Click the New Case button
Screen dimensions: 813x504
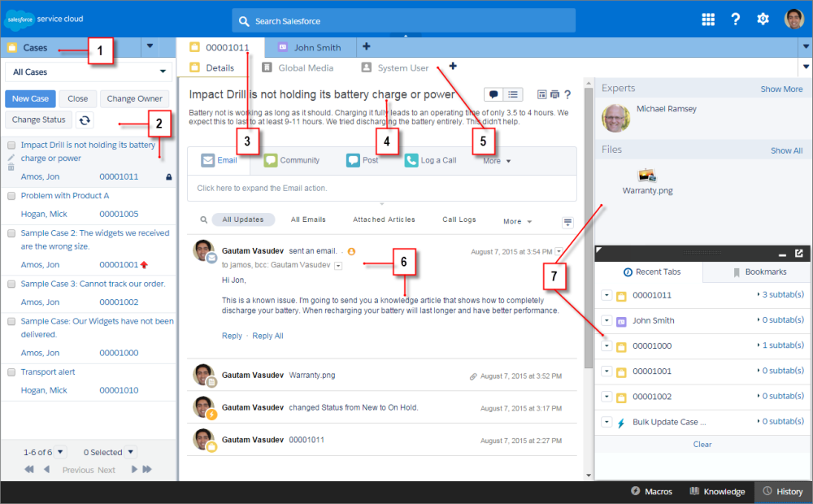pyautogui.click(x=30, y=98)
